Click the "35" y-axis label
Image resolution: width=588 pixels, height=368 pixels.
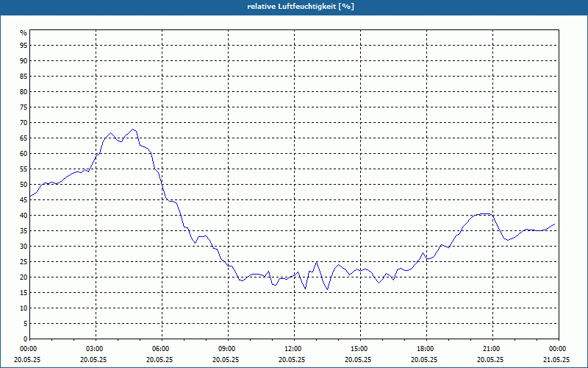pyautogui.click(x=24, y=231)
